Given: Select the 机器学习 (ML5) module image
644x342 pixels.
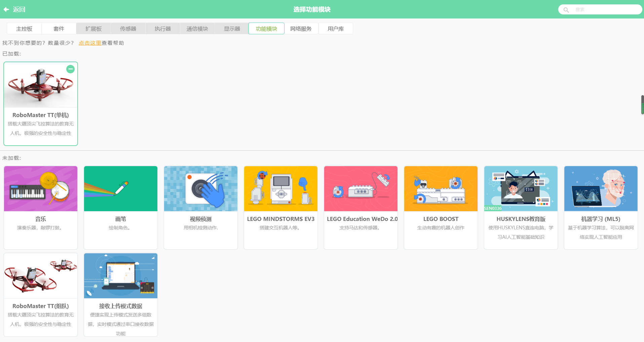Looking at the screenshot, I should (x=601, y=189).
